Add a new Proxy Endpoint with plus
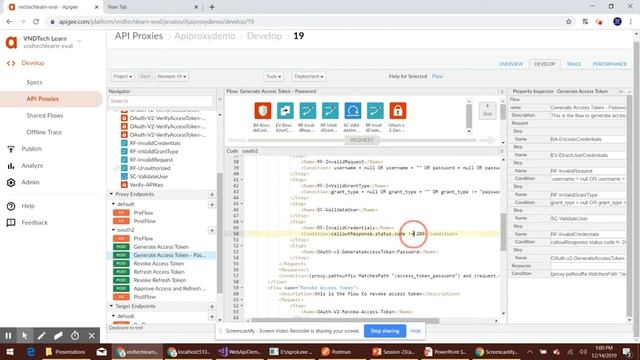 point(212,195)
